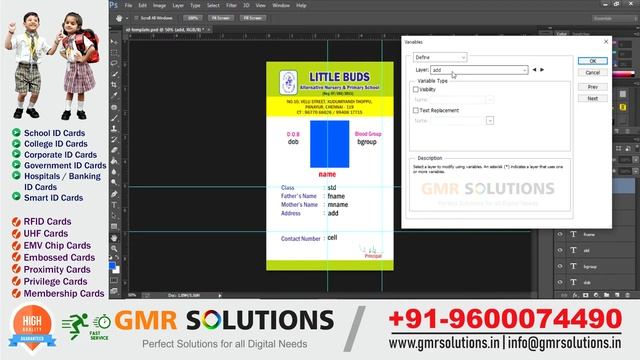This screenshot has height=360, width=640.
Task: Toggle Scroll All Windows checkbox
Action: [x=137, y=18]
